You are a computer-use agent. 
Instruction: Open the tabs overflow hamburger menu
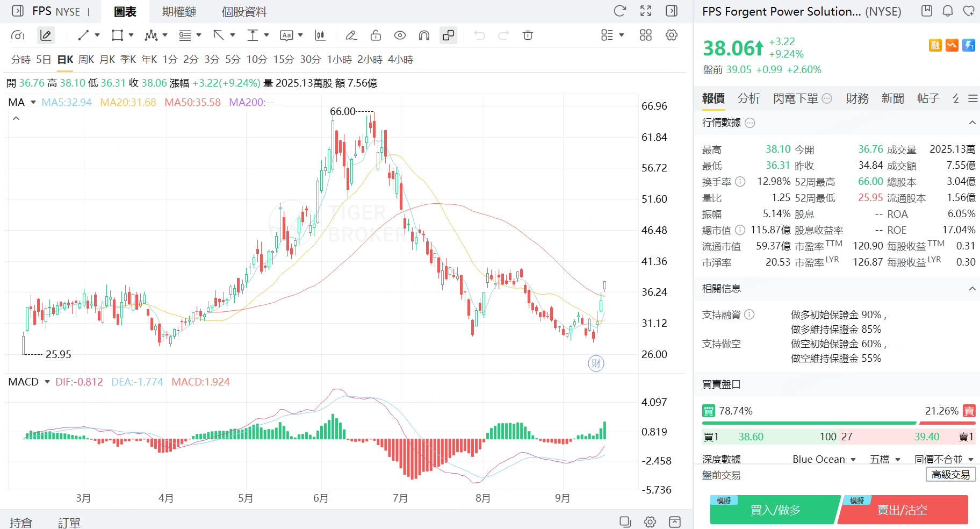pyautogui.click(x=972, y=98)
